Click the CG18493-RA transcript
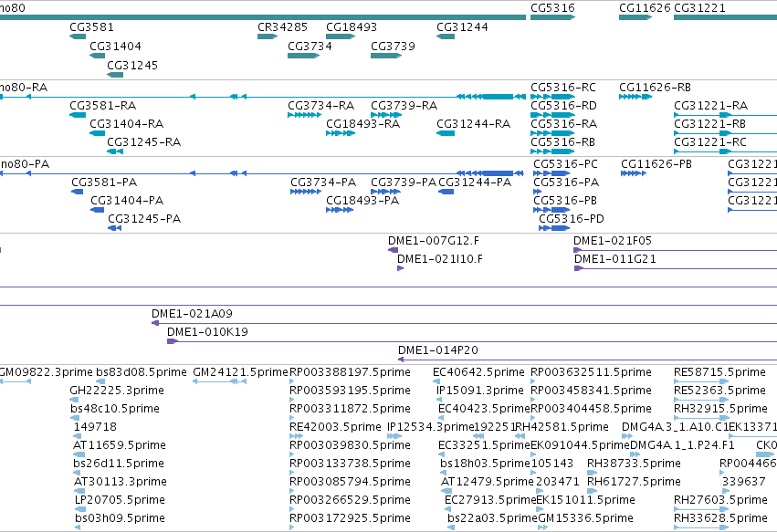Screen dimensions: 777x532 341,133
